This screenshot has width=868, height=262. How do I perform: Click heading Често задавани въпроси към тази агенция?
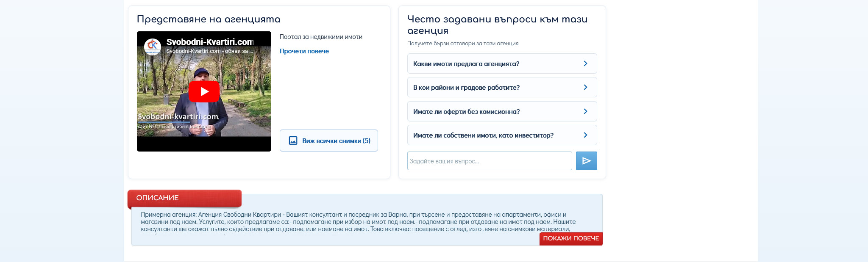(x=497, y=25)
